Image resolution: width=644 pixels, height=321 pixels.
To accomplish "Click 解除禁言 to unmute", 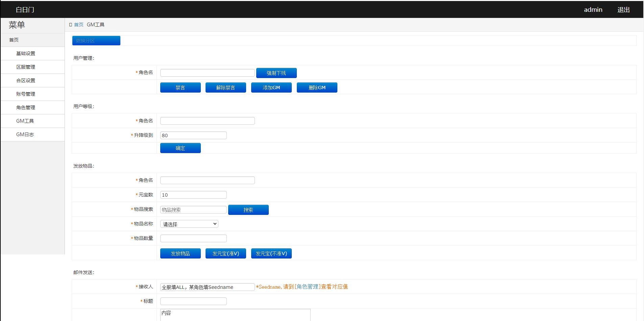I will pos(225,87).
